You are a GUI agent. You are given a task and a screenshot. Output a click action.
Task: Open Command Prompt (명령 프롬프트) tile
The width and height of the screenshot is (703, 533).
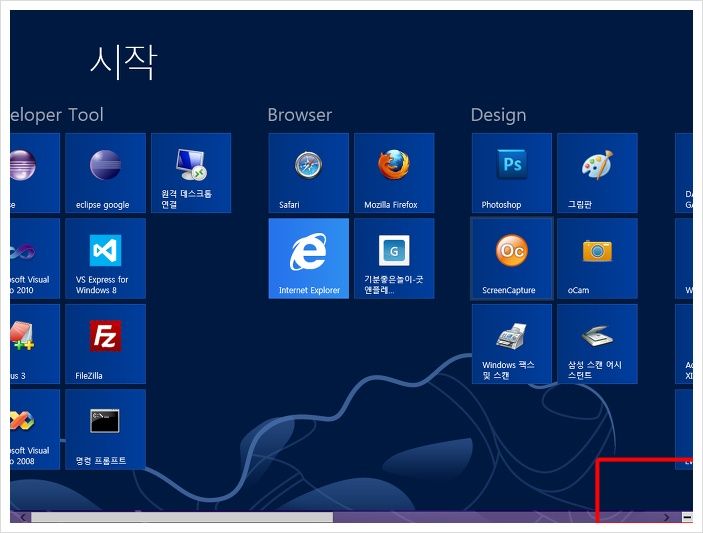click(105, 429)
